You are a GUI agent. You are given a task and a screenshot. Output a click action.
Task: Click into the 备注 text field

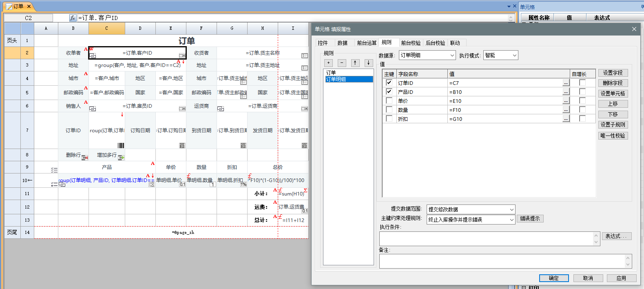click(x=502, y=261)
